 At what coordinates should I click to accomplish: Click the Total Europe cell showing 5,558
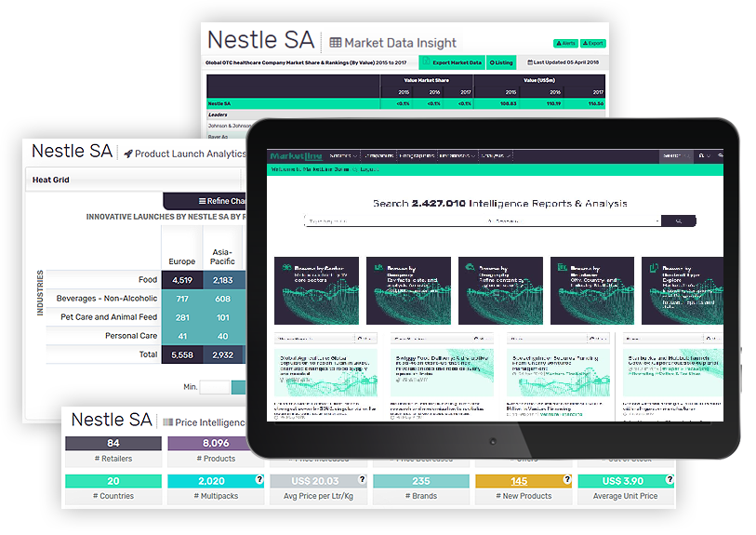point(182,355)
